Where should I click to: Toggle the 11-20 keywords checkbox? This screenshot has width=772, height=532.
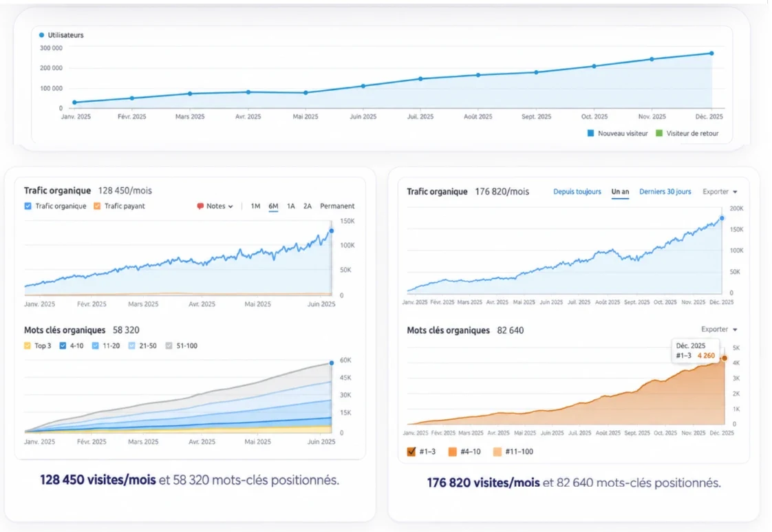point(96,345)
